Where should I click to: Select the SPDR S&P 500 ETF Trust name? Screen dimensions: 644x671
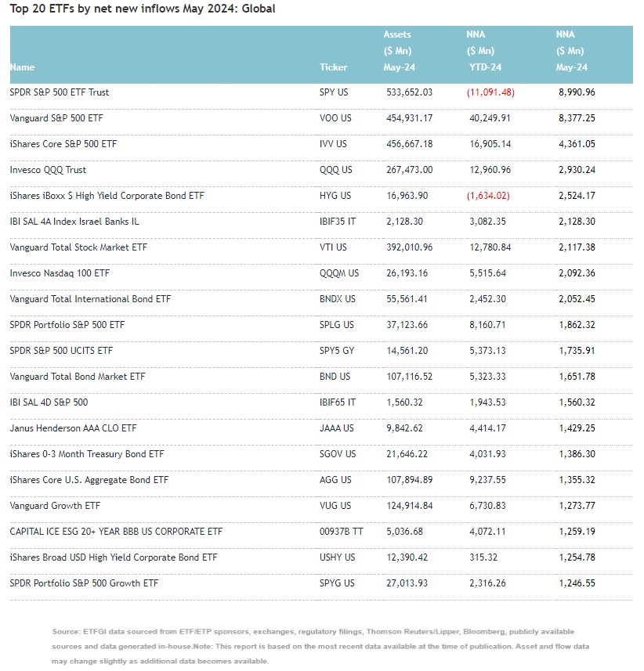click(x=60, y=92)
